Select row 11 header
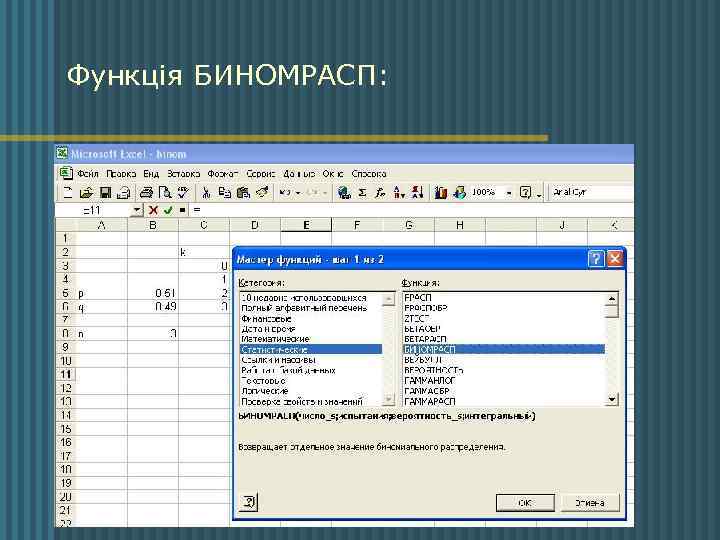Screen dimensions: 720x540 (x=66, y=374)
